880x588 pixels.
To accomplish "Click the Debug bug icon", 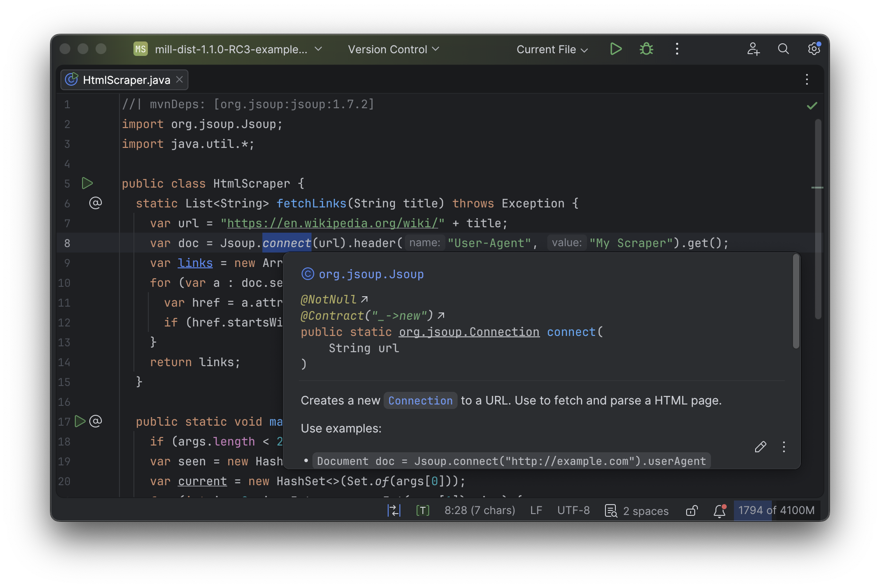I will click(x=646, y=49).
